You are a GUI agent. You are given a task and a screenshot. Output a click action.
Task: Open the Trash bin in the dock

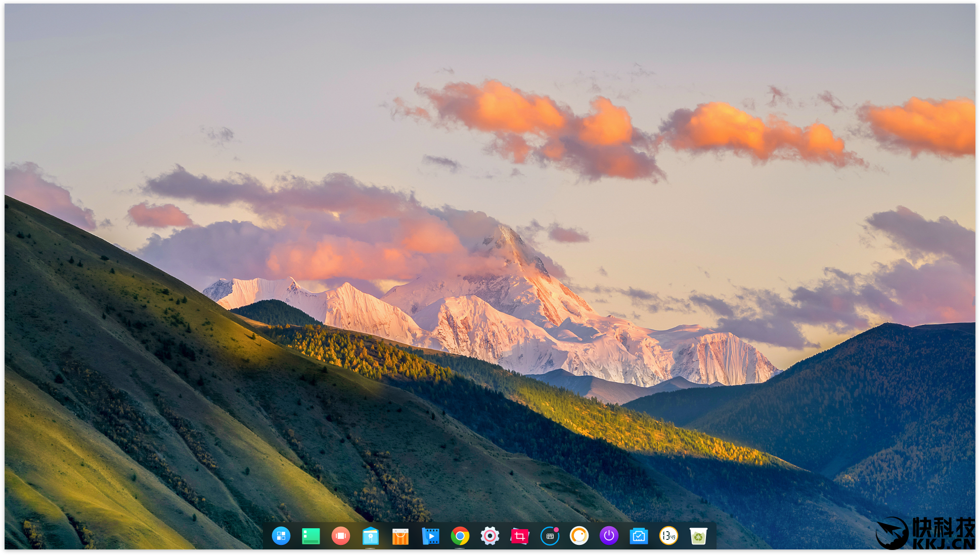(698, 536)
